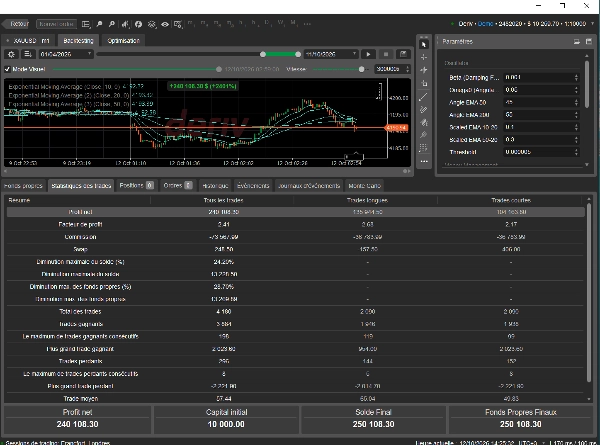This screenshot has width=600, height=445.
Task: Click the date range slider end handle
Action: [x=298, y=54]
